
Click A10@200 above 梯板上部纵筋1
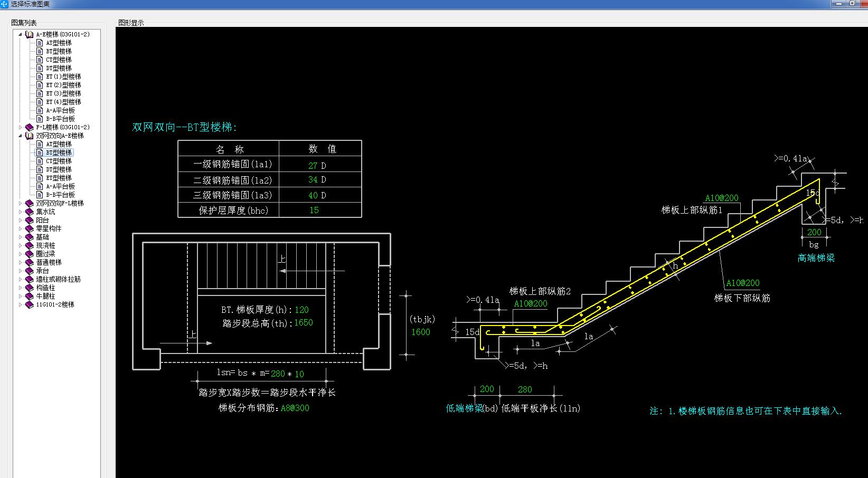click(722, 198)
